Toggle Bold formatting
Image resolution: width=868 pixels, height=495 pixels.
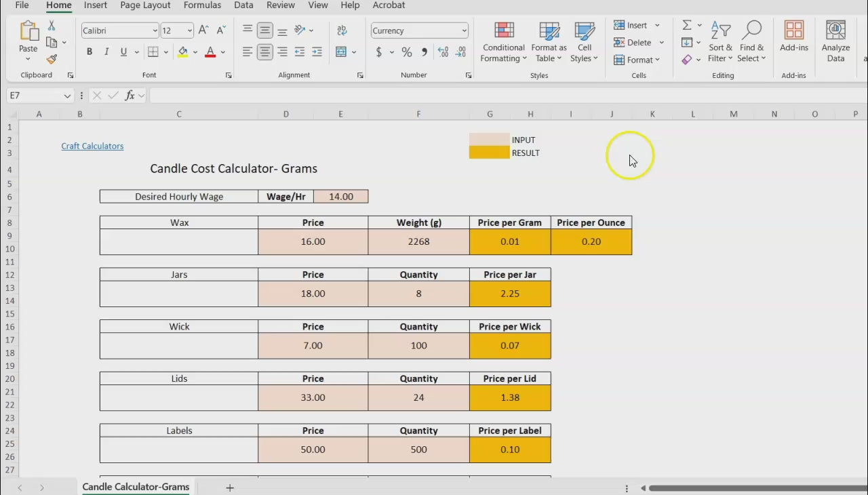[x=90, y=52]
